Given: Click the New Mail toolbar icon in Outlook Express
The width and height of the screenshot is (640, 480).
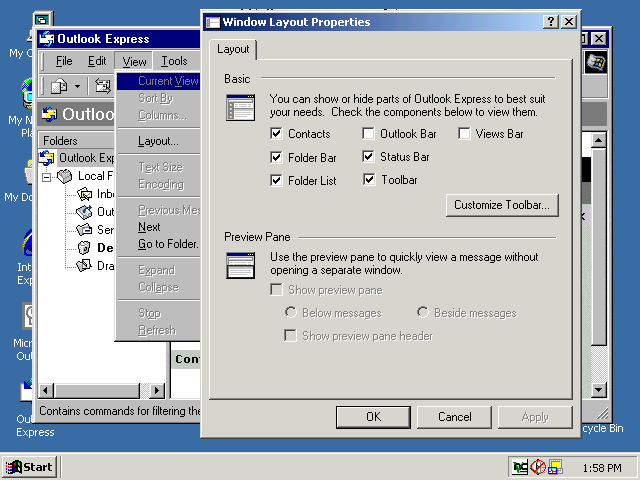Looking at the screenshot, I should point(59,86).
